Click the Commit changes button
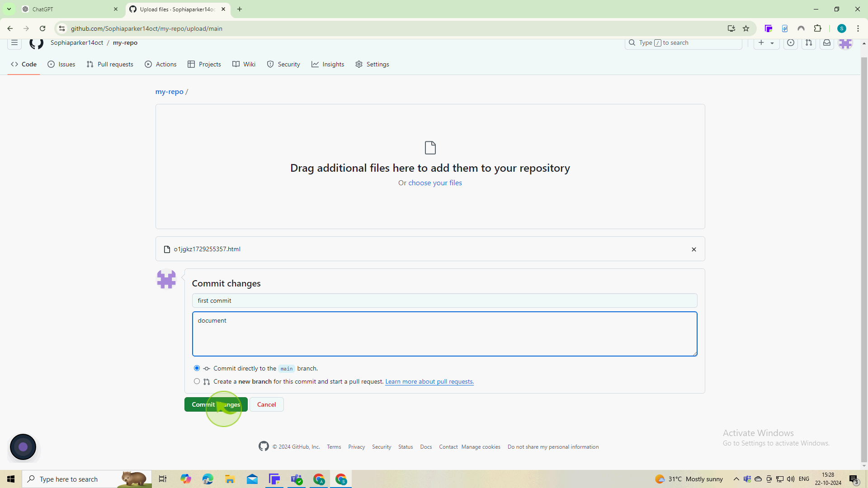The height and width of the screenshot is (488, 868). click(216, 404)
